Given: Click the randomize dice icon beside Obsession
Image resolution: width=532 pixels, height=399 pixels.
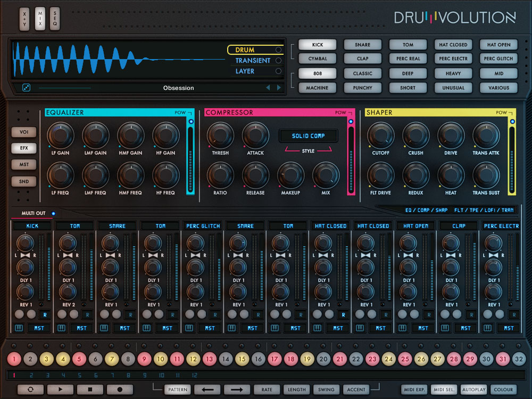Looking at the screenshot, I should click(x=26, y=88).
